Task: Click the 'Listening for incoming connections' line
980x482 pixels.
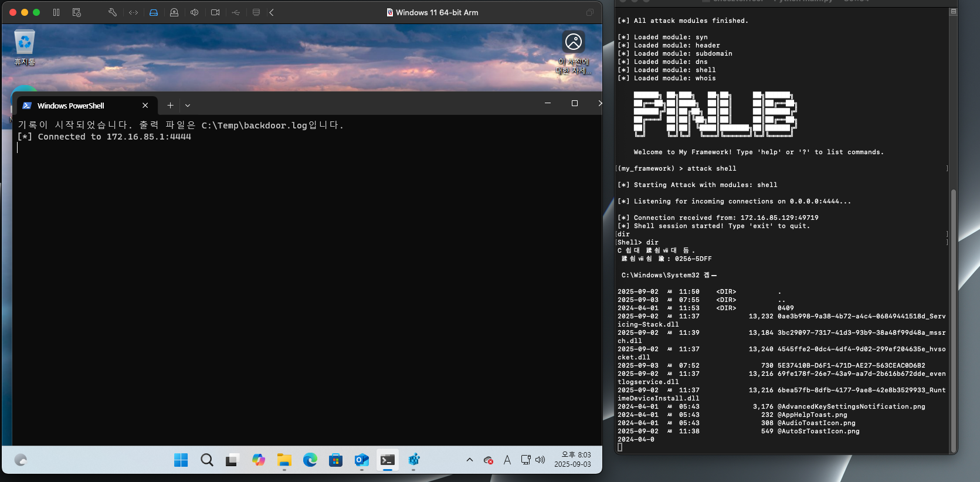Action: click(734, 201)
